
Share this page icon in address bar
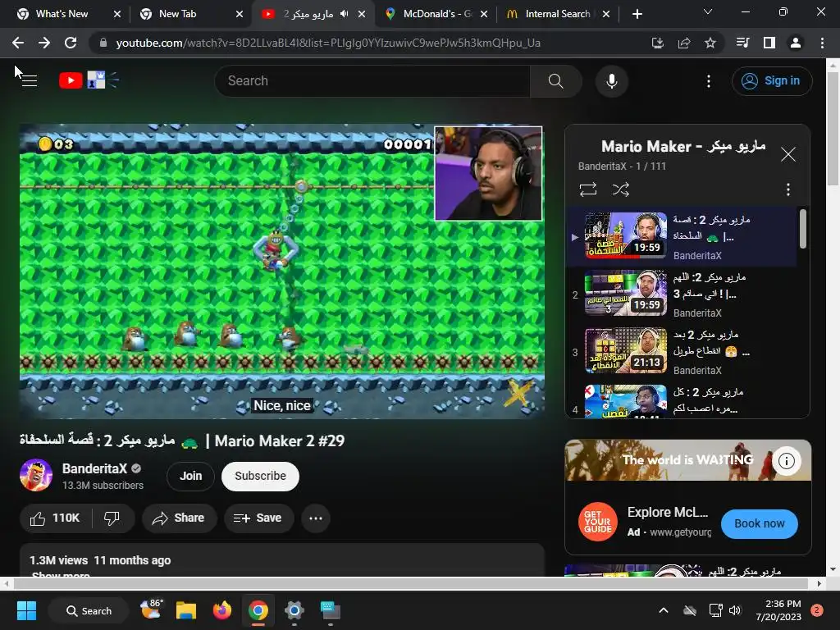tap(683, 43)
